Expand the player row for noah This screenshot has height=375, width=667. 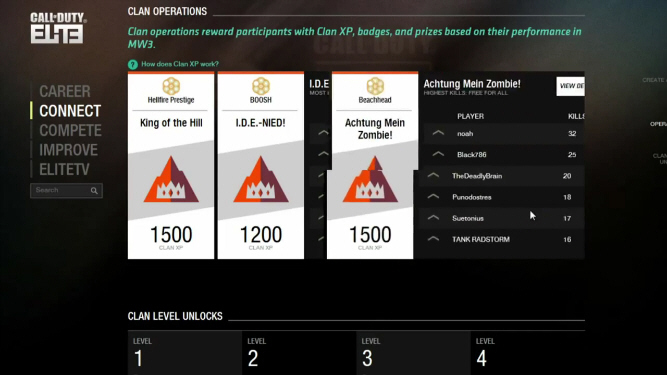[x=438, y=133]
